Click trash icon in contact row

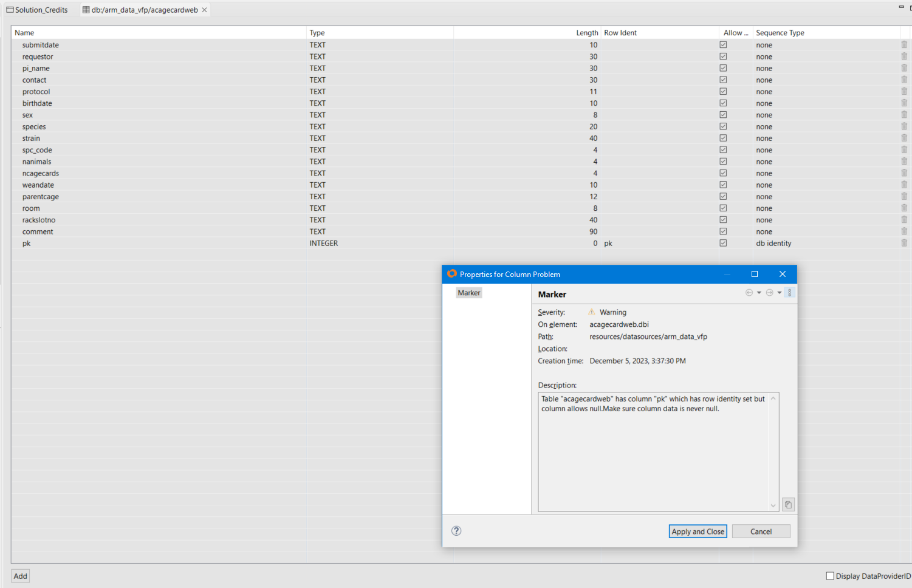point(904,80)
